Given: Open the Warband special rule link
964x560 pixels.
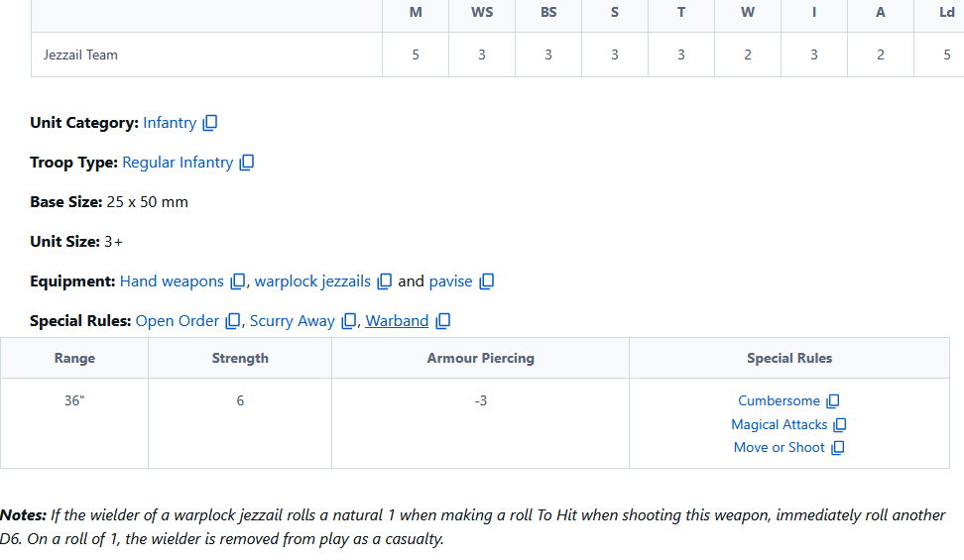Looking at the screenshot, I should [x=397, y=321].
